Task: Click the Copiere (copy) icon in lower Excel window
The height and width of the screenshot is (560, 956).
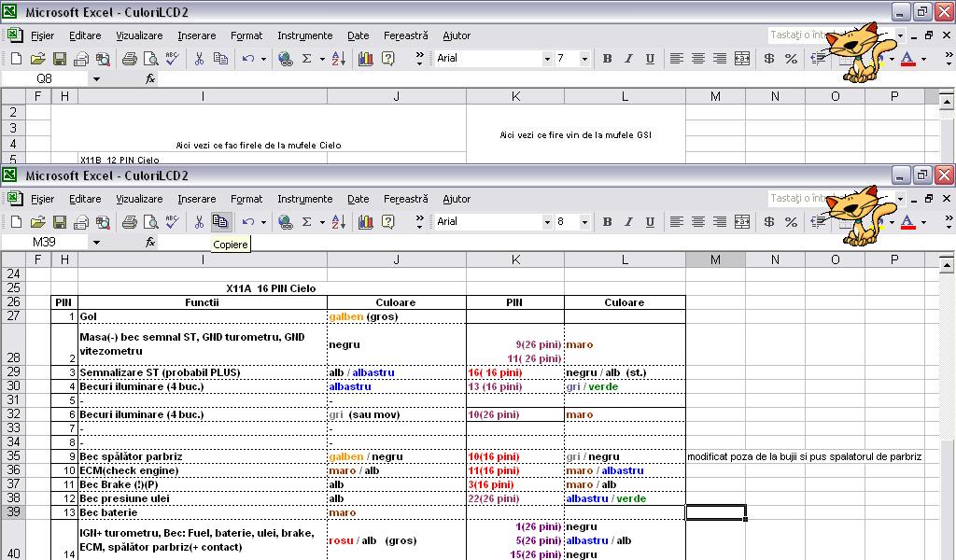Action: pos(220,222)
